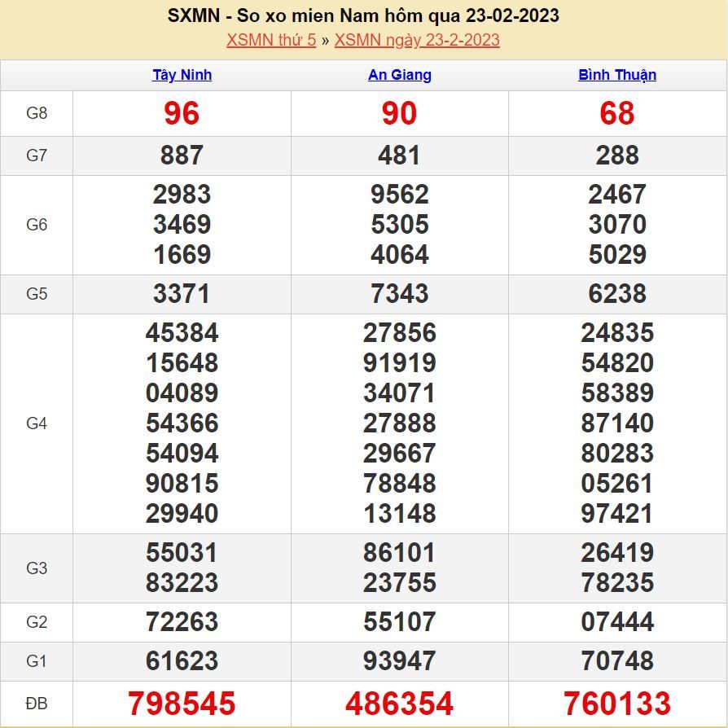The image size is (728, 728).
Task: Click the G2 number 07444
Action: (x=617, y=622)
